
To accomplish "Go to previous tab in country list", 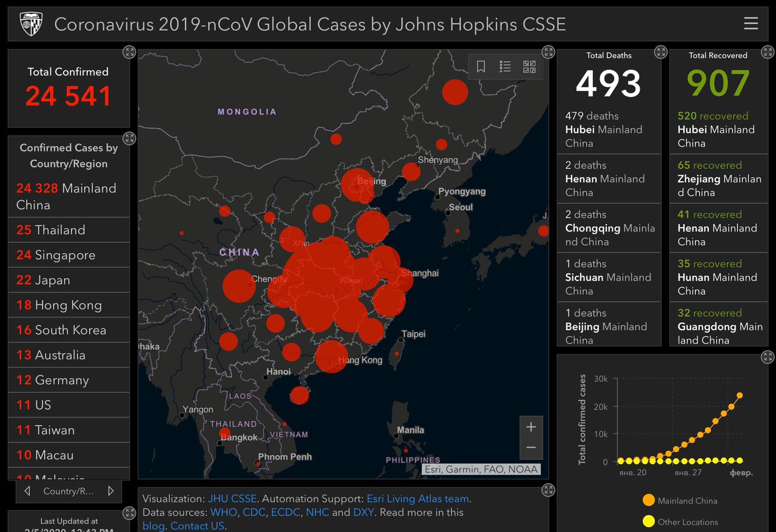I will [x=27, y=491].
